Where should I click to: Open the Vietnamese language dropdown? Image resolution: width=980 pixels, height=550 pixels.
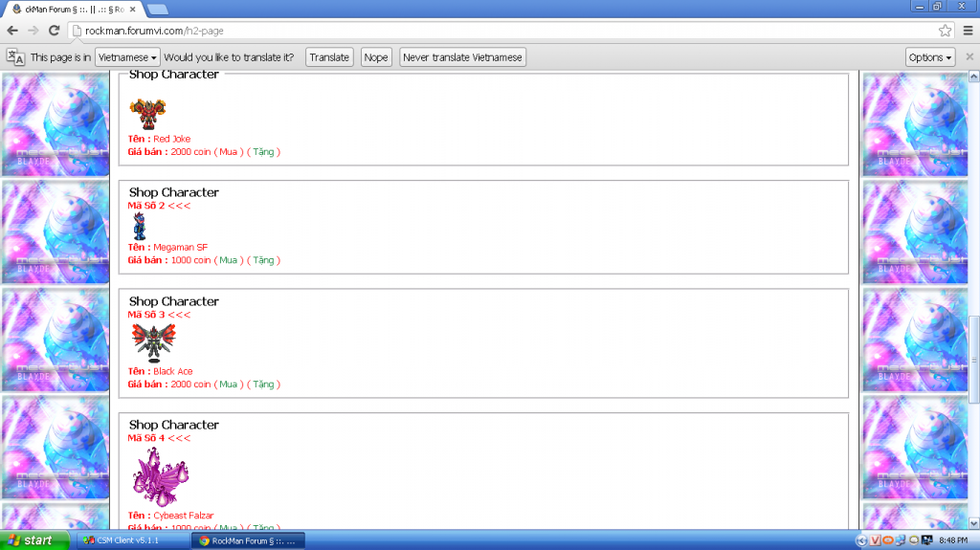(127, 56)
